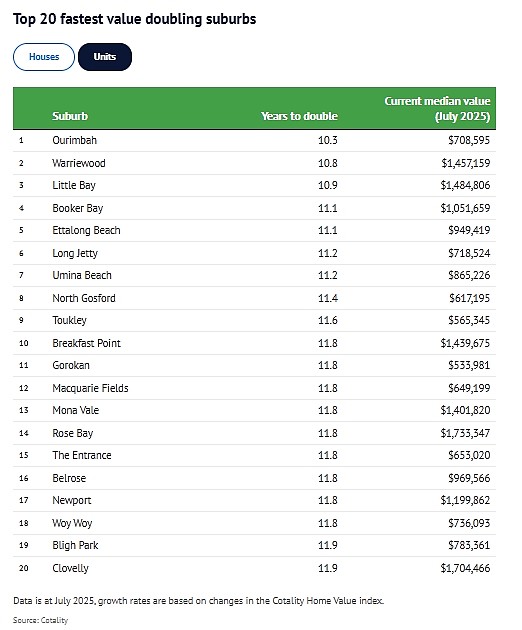The image size is (522, 630).
Task: Click the Source: Cotality text
Action: coord(41,620)
